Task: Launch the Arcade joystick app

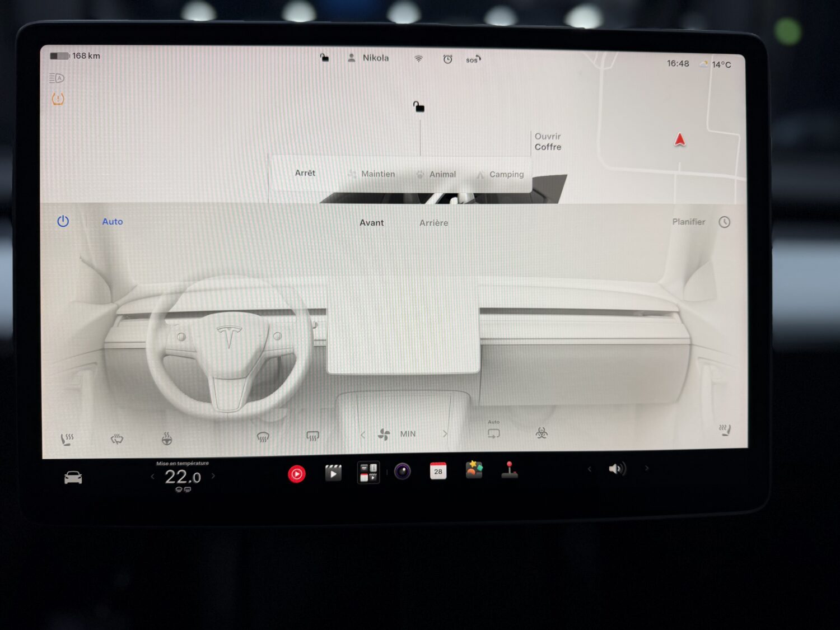Action: (509, 470)
